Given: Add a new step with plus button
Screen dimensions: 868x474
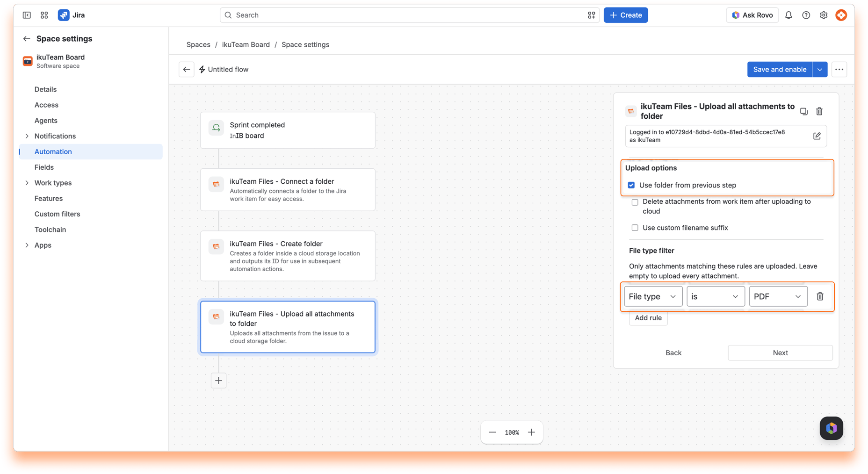Looking at the screenshot, I should [x=218, y=381].
